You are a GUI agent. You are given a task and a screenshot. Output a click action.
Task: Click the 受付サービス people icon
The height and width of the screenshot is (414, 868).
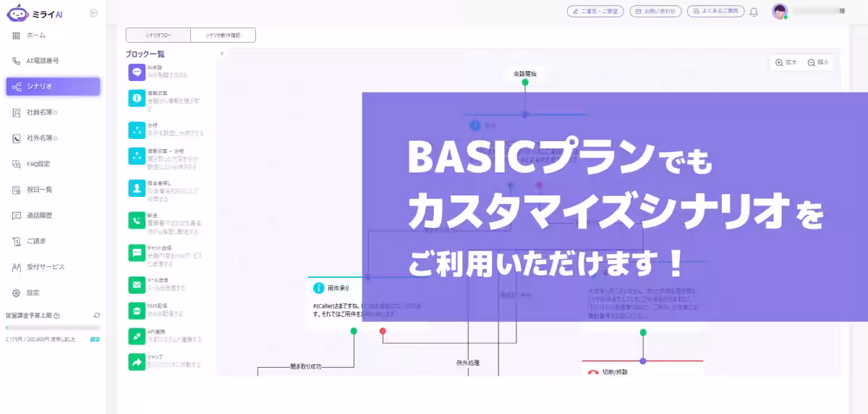click(17, 267)
